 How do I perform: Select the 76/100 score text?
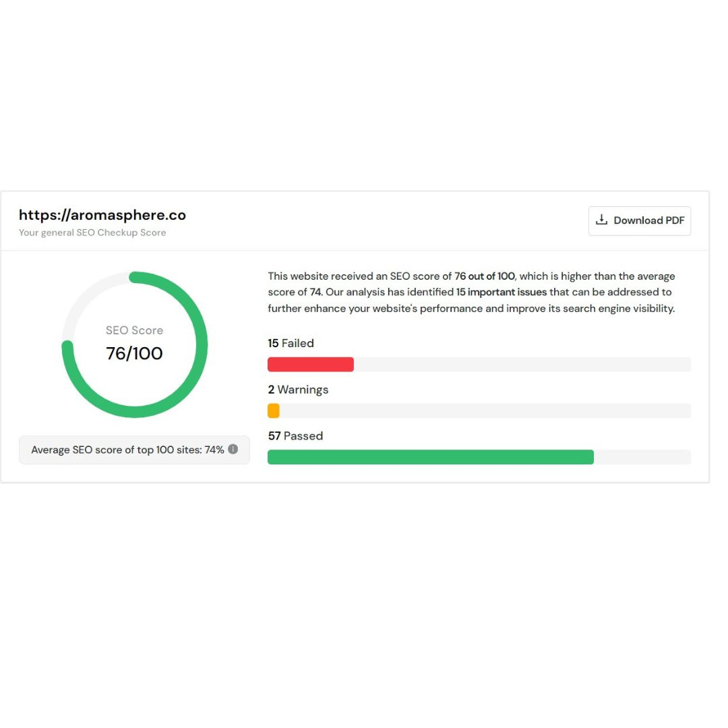click(134, 353)
